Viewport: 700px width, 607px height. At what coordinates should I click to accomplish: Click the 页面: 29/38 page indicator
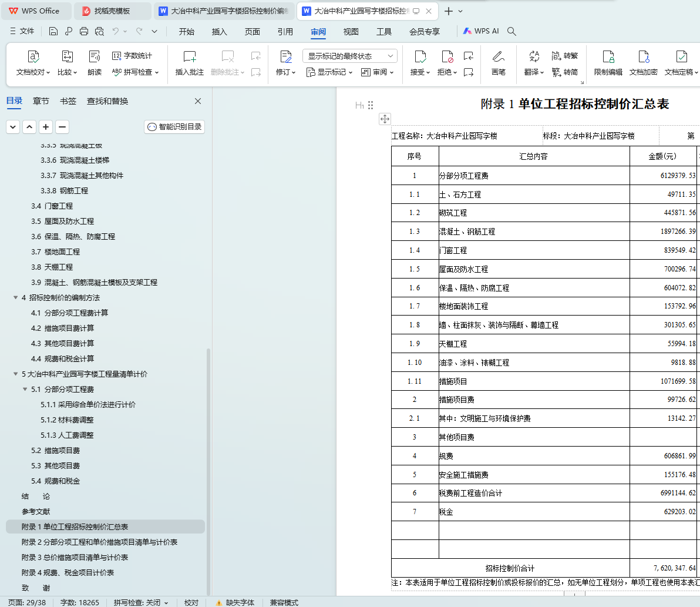click(27, 602)
